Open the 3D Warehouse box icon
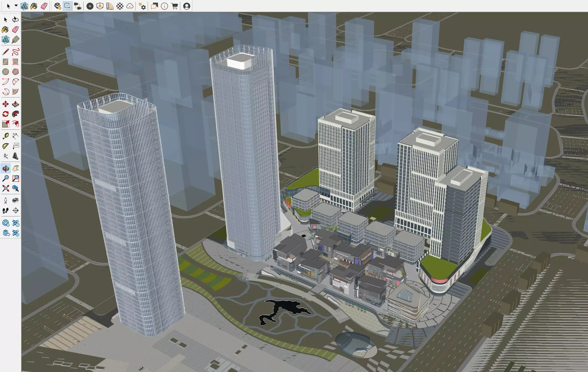This screenshot has height=372, width=588. 100,6
